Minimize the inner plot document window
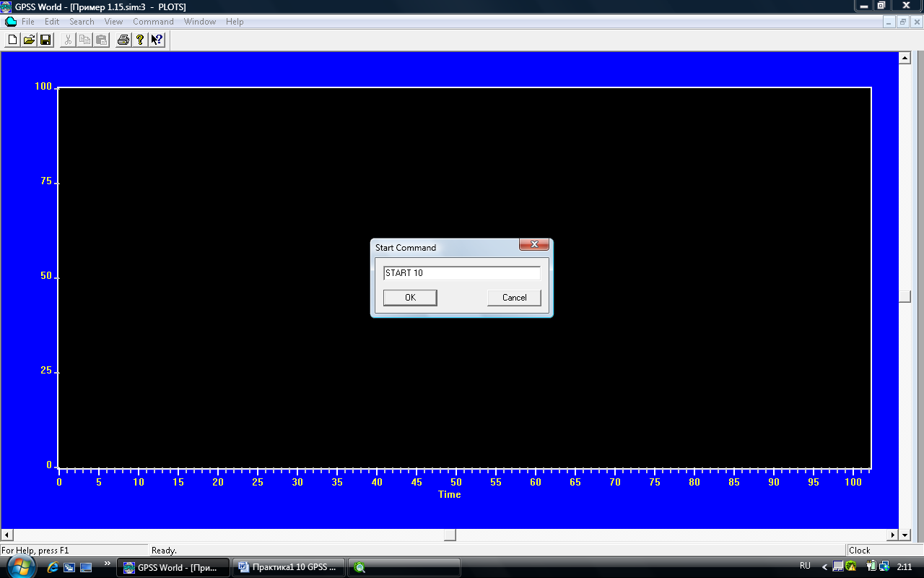 pos(889,22)
